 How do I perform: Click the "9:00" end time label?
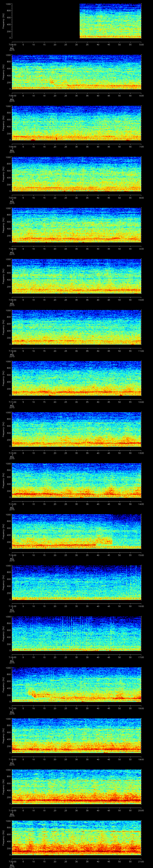141,248
